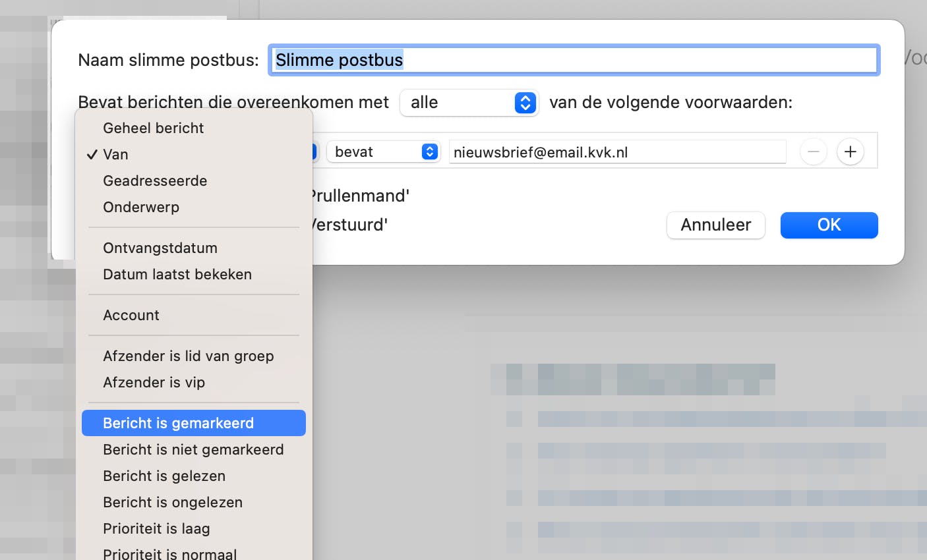Cancel the dialog with Annuleer
Image resolution: width=927 pixels, height=560 pixels.
(715, 225)
